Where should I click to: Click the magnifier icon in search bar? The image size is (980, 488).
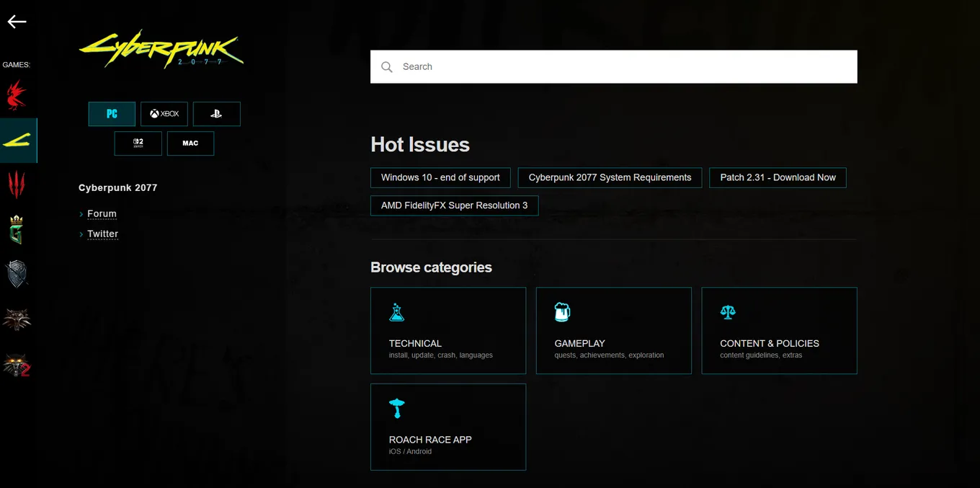click(x=387, y=67)
